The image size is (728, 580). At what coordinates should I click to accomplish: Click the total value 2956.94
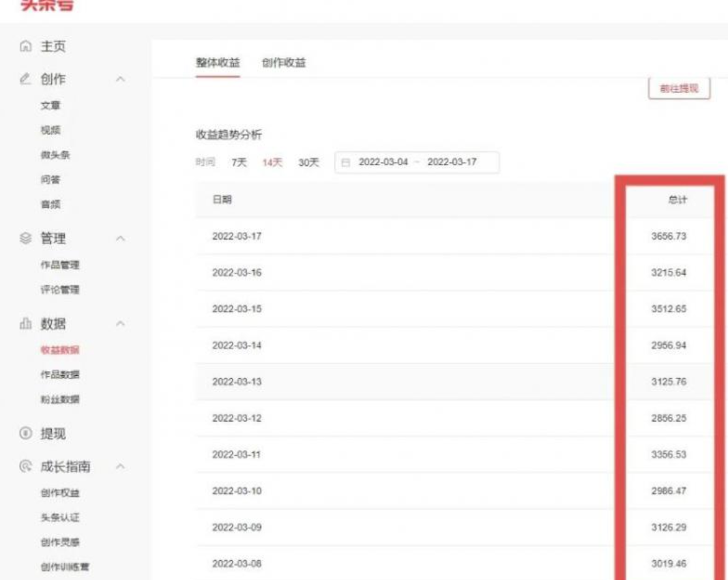pyautogui.click(x=669, y=345)
